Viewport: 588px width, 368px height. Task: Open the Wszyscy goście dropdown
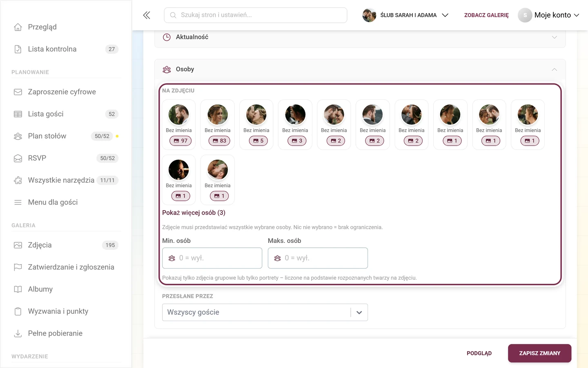coord(265,312)
